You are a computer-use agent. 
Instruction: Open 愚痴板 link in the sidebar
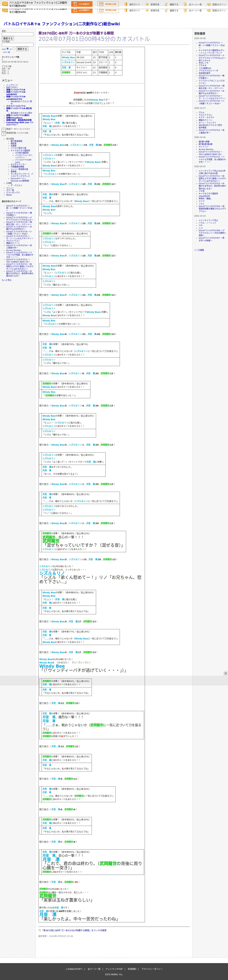14,171
